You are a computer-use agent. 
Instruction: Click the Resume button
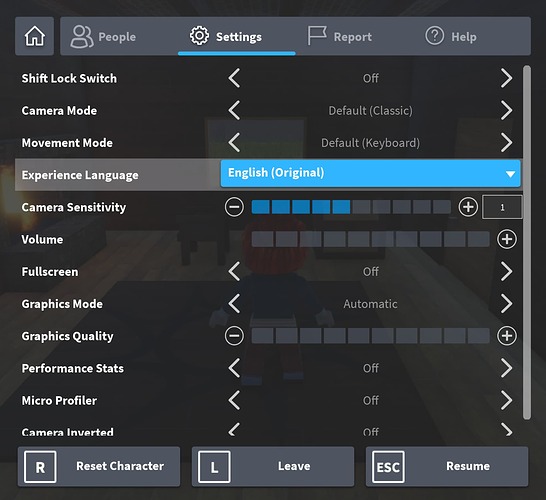pos(447,467)
